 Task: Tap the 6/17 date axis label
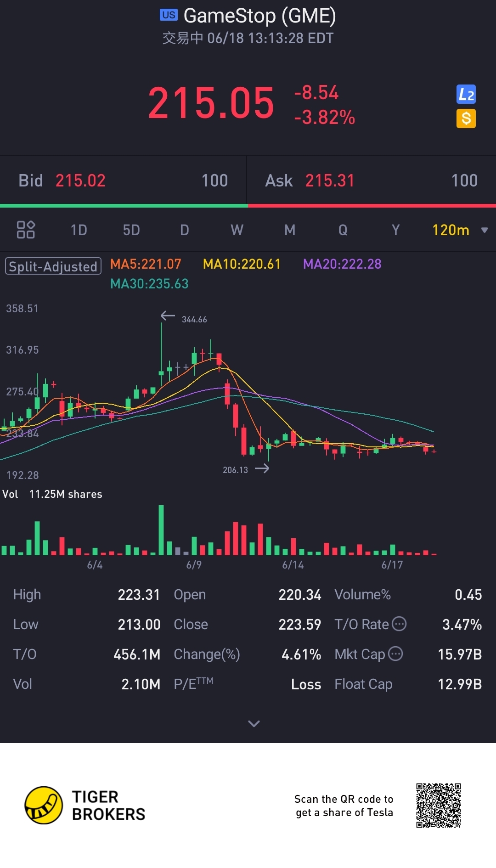click(392, 565)
